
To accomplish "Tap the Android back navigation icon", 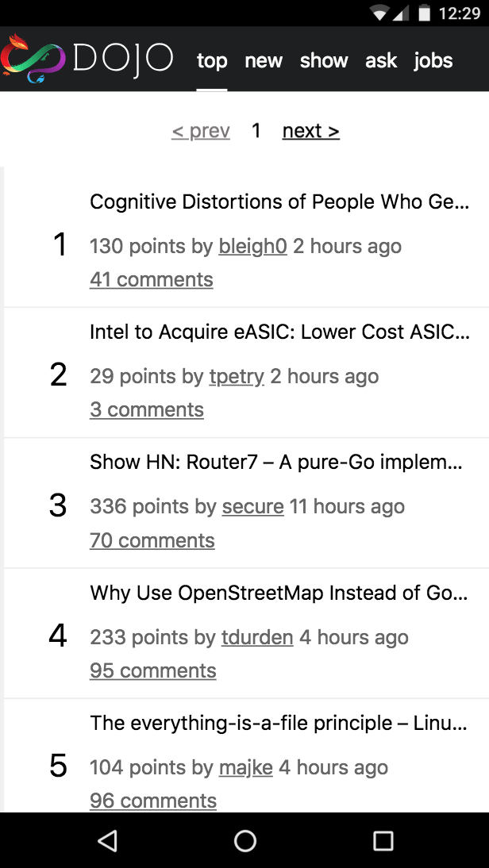I will click(107, 840).
